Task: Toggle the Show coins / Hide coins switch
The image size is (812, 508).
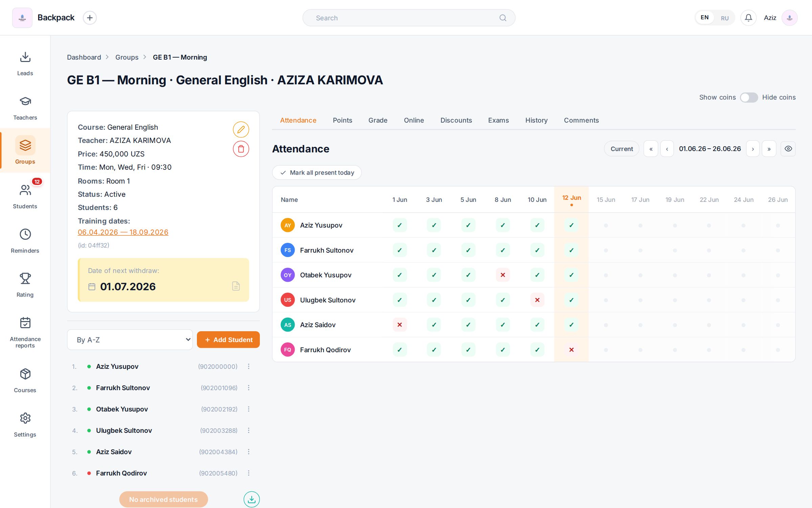Action: (749, 98)
